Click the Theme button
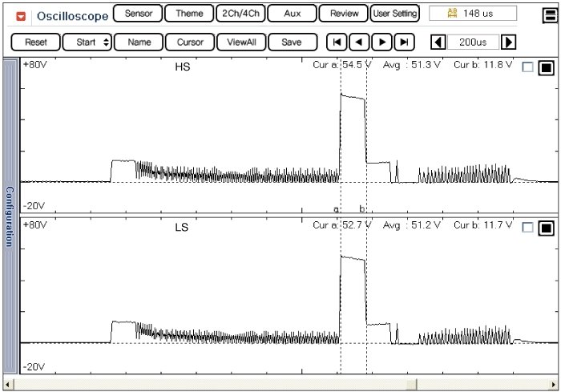This screenshot has width=561, height=392. click(189, 14)
